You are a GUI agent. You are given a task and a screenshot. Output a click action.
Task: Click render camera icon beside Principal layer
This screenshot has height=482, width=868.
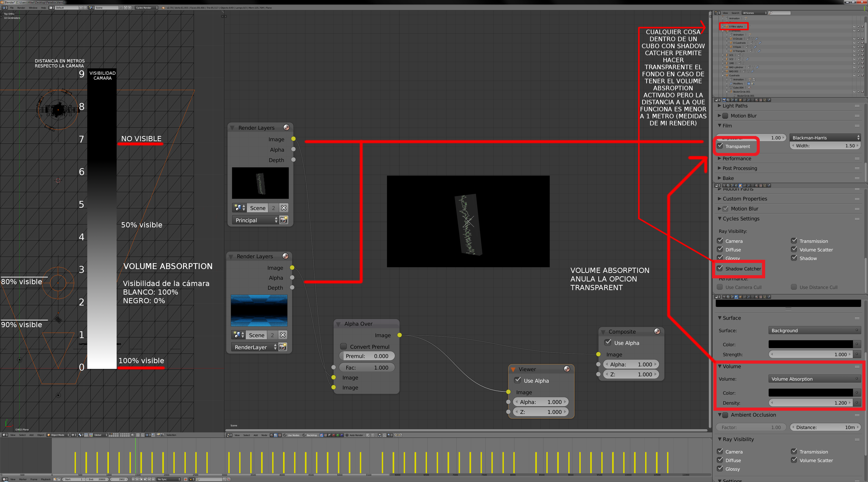[284, 220]
